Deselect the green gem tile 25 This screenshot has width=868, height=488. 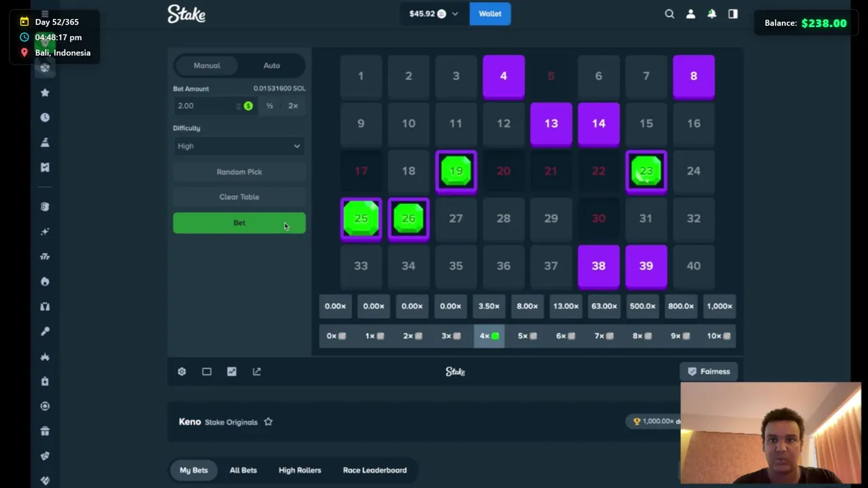coord(361,219)
